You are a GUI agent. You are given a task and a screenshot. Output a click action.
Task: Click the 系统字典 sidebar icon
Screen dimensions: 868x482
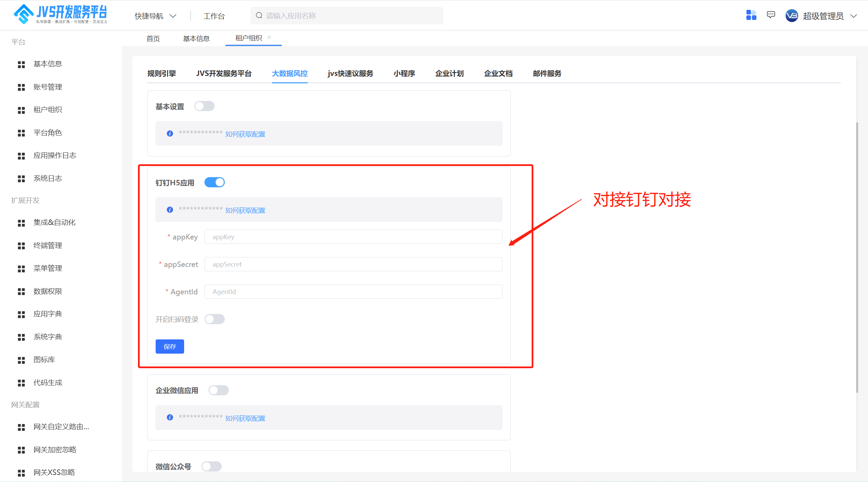[21, 337]
